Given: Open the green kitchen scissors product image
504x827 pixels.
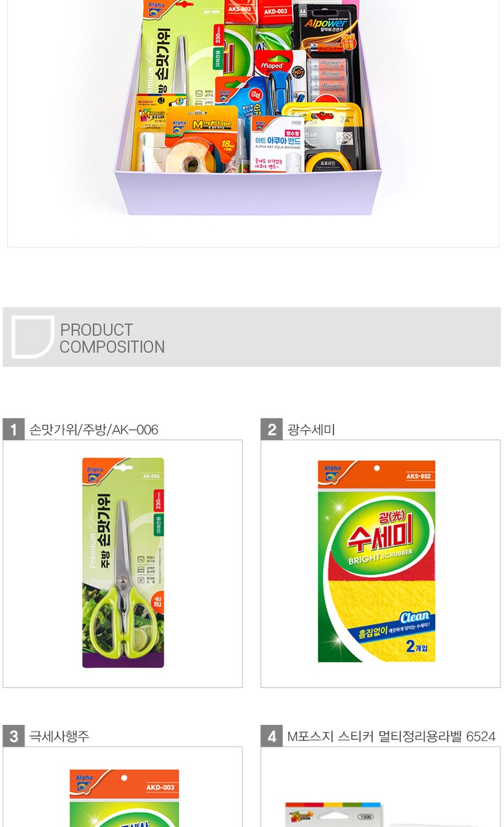Looking at the screenshot, I should click(x=123, y=563).
